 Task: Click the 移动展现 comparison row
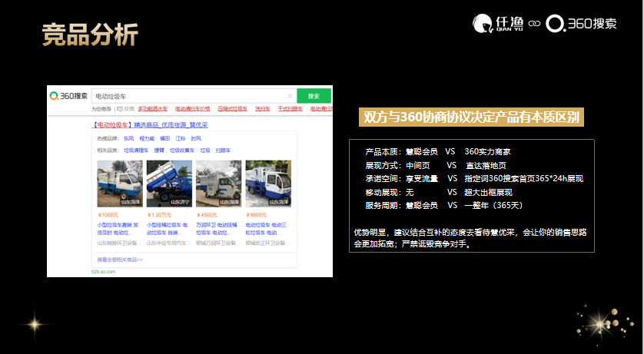coord(439,193)
